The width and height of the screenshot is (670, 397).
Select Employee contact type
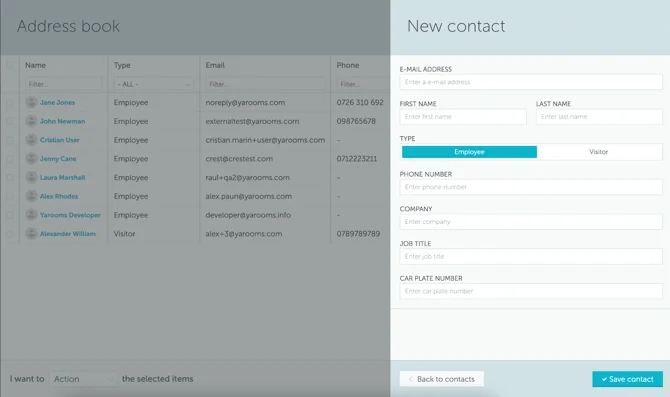(469, 152)
